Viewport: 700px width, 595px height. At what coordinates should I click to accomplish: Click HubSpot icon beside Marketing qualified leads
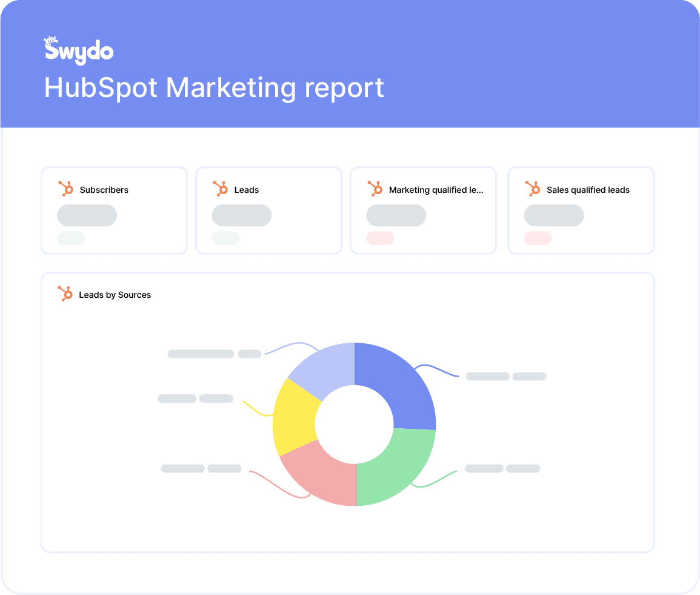tap(375, 189)
